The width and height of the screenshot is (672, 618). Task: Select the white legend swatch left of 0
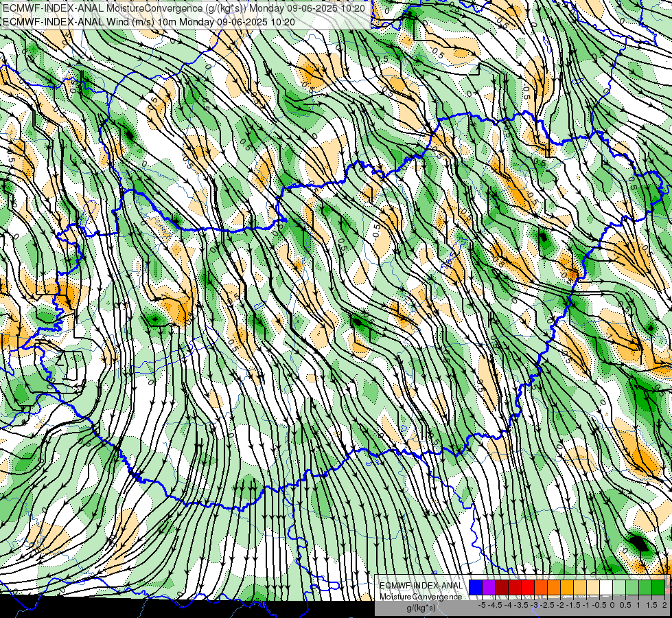tap(606, 587)
